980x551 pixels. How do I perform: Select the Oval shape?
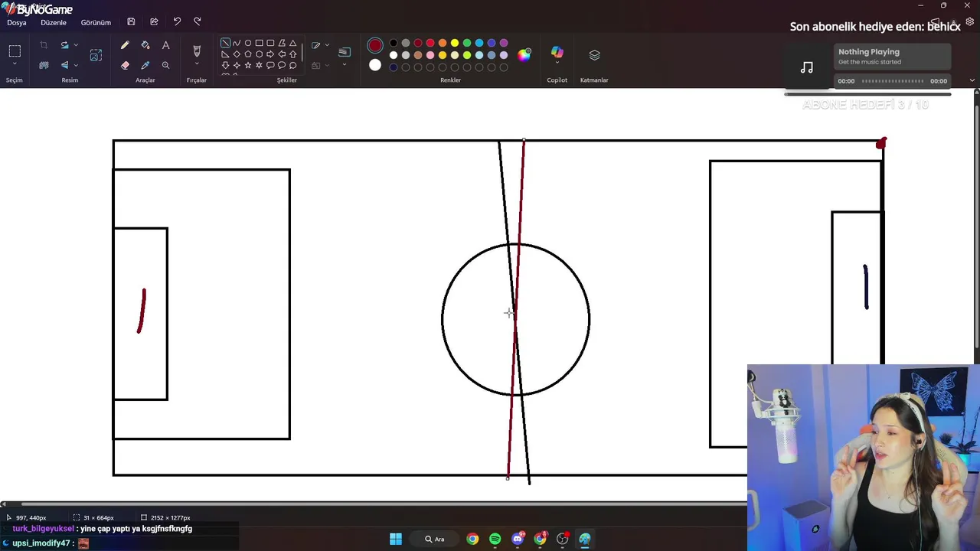point(248,43)
